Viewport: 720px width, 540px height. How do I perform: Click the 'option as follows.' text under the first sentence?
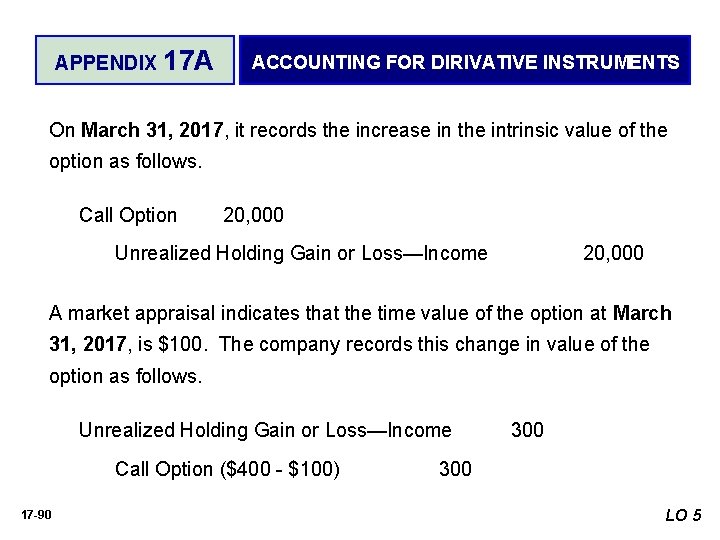click(x=125, y=162)
